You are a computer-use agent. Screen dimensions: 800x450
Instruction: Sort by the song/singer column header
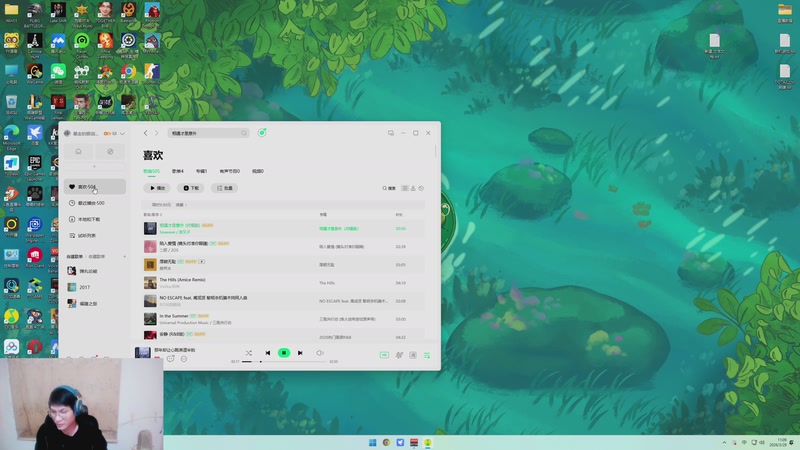tap(153, 215)
